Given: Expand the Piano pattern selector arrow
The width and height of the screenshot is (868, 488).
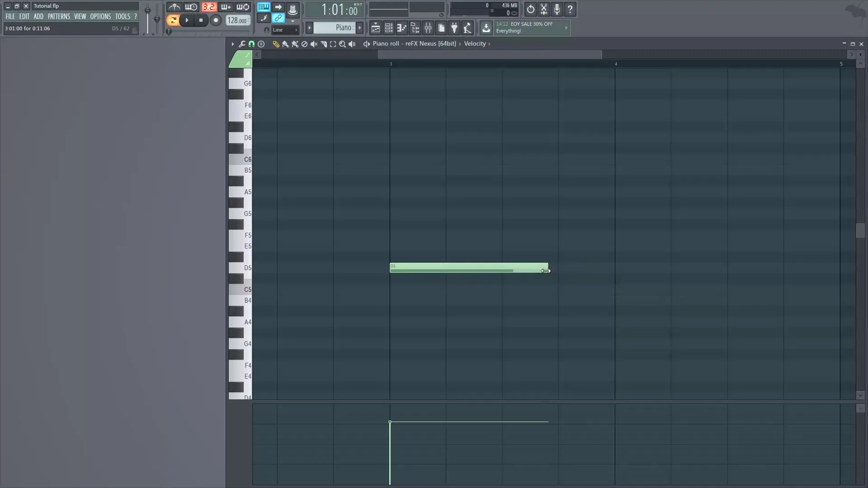Looking at the screenshot, I should pos(309,28).
